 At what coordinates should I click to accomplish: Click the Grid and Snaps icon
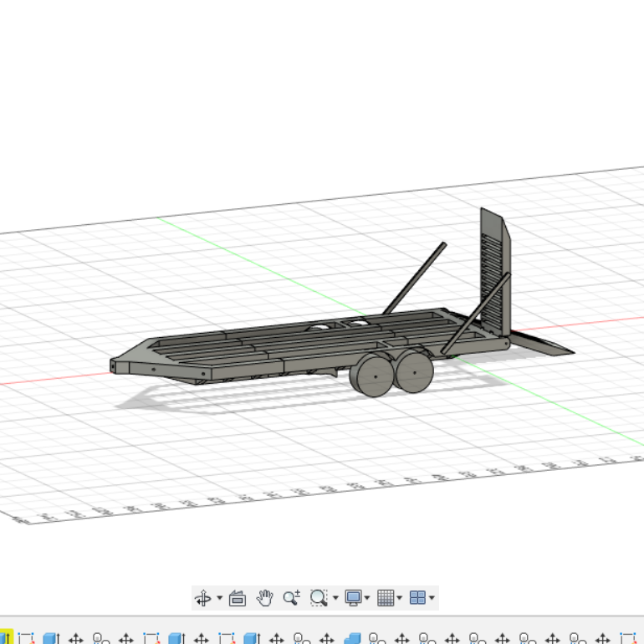pos(386,598)
